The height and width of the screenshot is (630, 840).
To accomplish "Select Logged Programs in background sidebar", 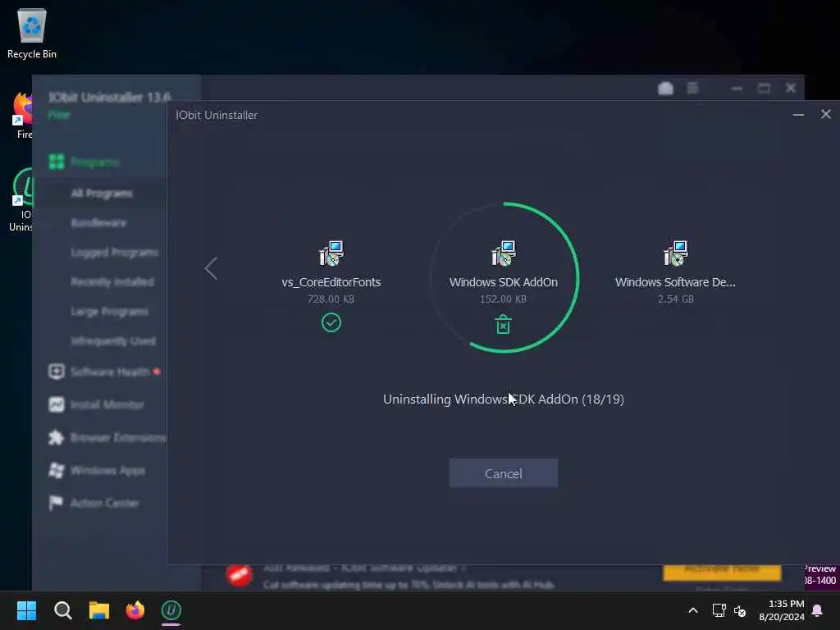I will 114,253.
